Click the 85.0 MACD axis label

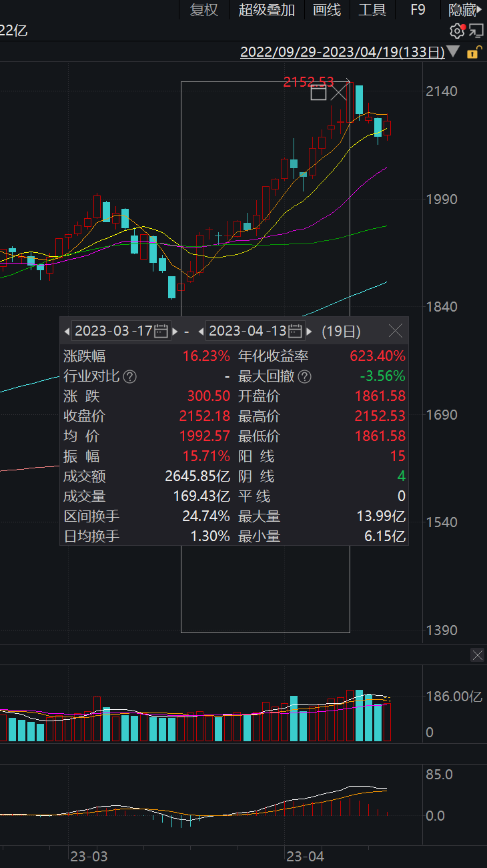coord(439,775)
